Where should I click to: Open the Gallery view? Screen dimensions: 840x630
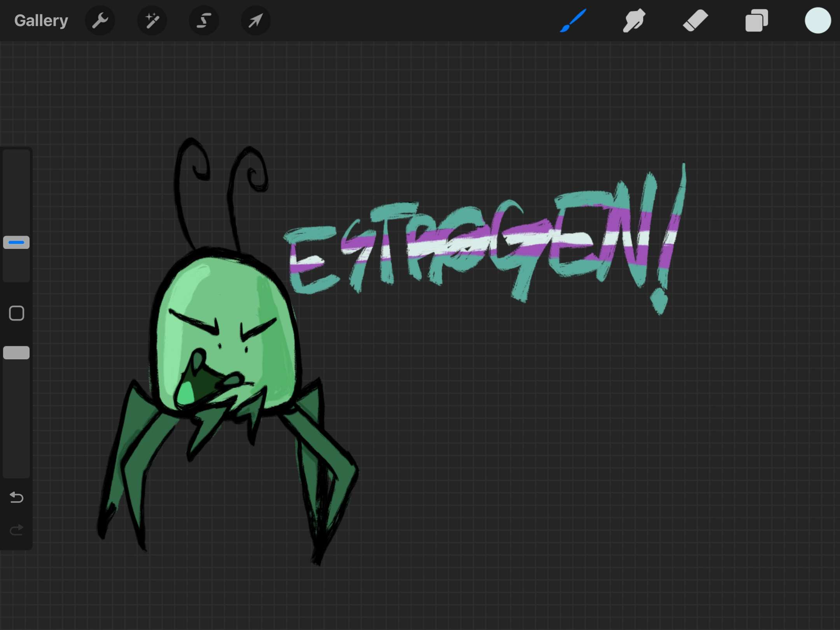pyautogui.click(x=41, y=20)
